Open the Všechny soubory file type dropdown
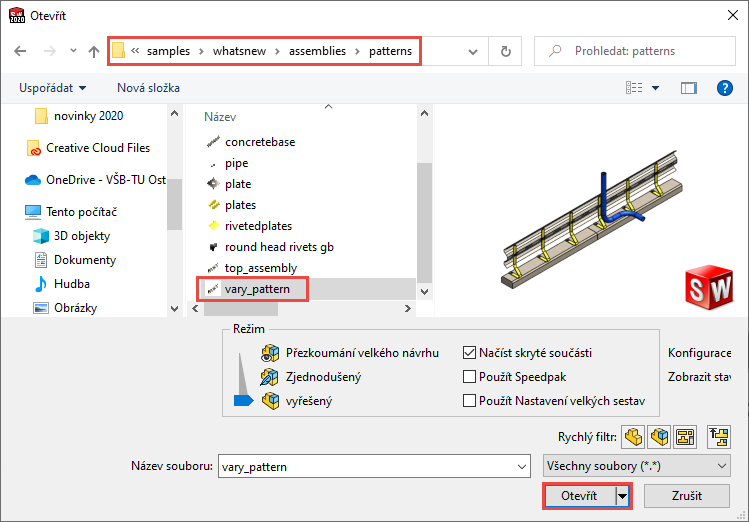The image size is (749, 522). pyautogui.click(x=636, y=466)
